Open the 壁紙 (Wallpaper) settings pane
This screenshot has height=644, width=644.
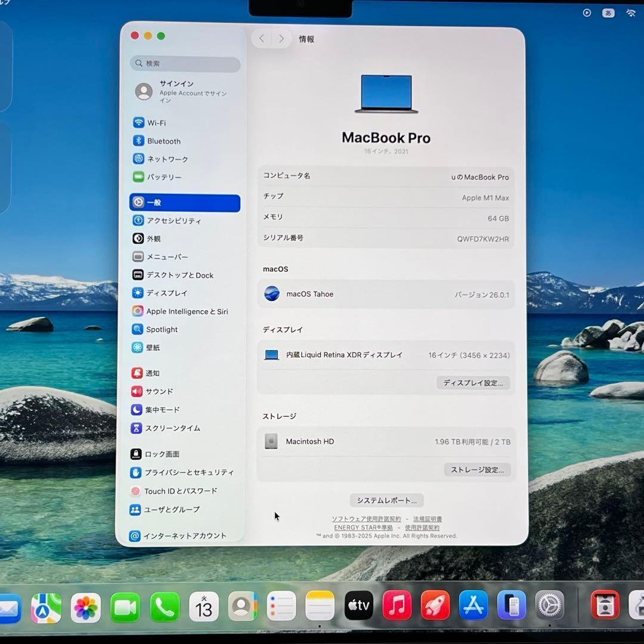[154, 348]
